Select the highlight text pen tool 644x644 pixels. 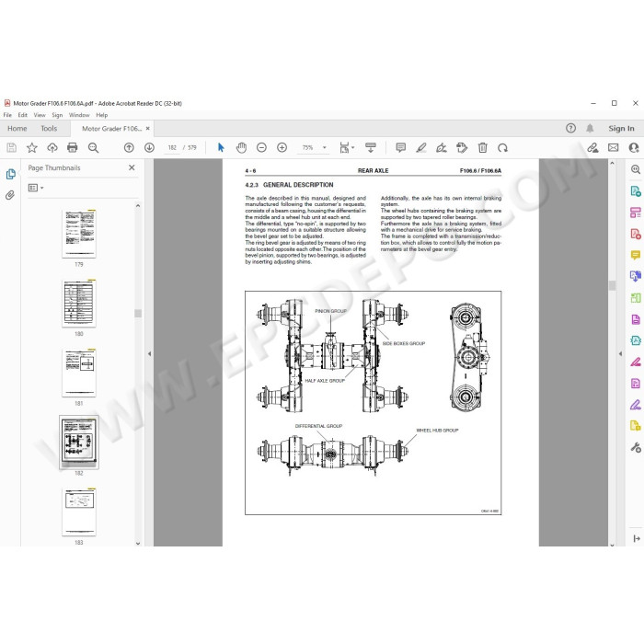pos(421,147)
